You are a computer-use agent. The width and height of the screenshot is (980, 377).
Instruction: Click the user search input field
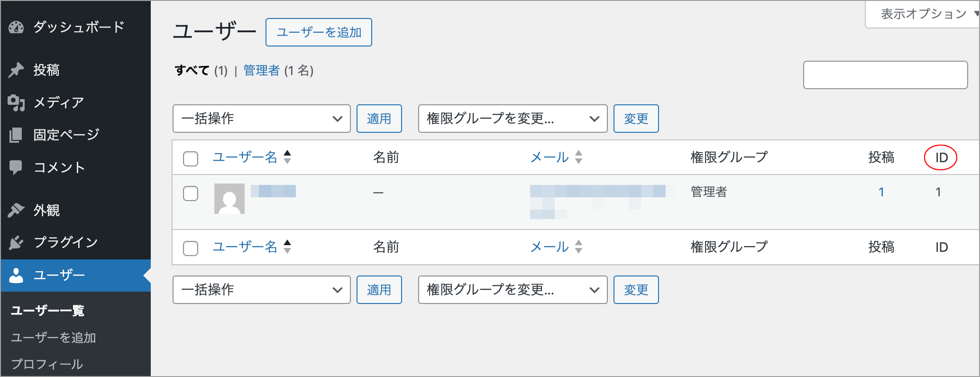tap(885, 75)
